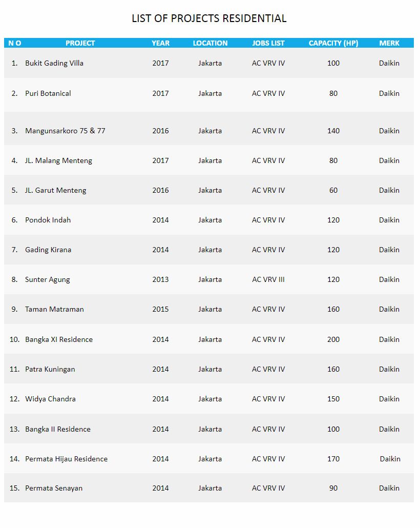Viewport: 420px width, 528px height.
Task: Select the Puri Botanical project cell
Action: pyautogui.click(x=48, y=93)
